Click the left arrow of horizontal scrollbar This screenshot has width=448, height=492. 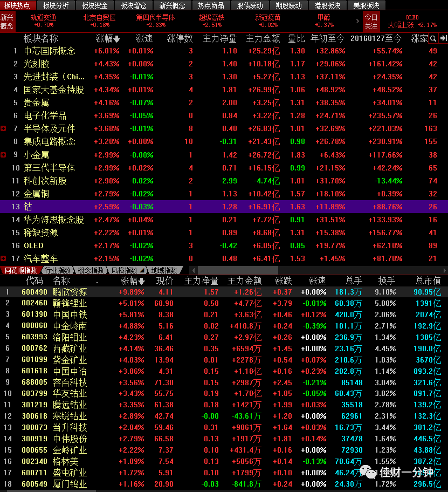coord(194,270)
